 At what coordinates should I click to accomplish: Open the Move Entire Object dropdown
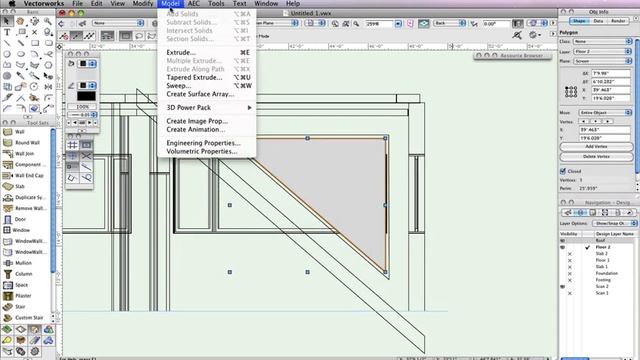click(x=605, y=112)
